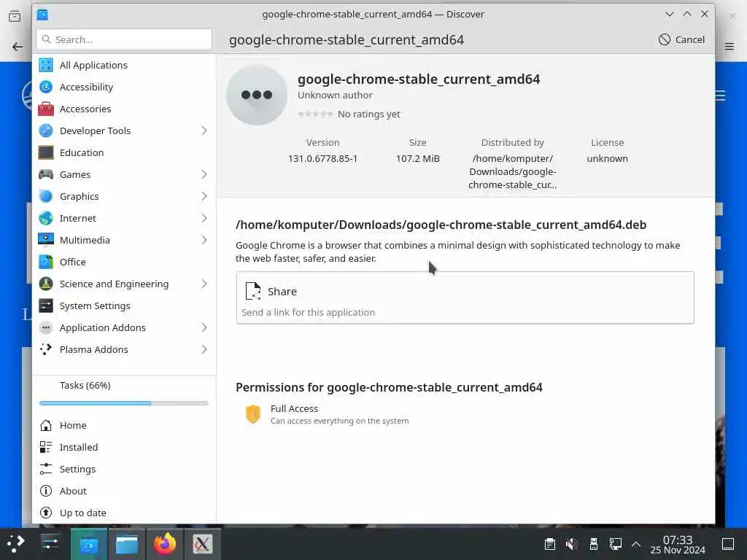Viewport: 747px width, 560px height.
Task: Click the System Settings icon
Action: 46,306
